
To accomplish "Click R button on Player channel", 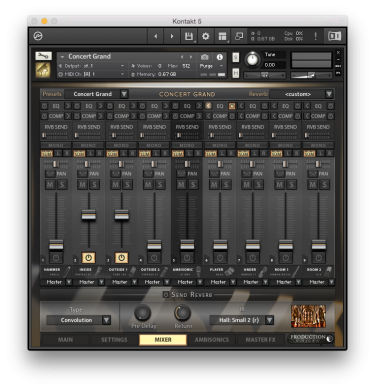I will pos(231,153).
